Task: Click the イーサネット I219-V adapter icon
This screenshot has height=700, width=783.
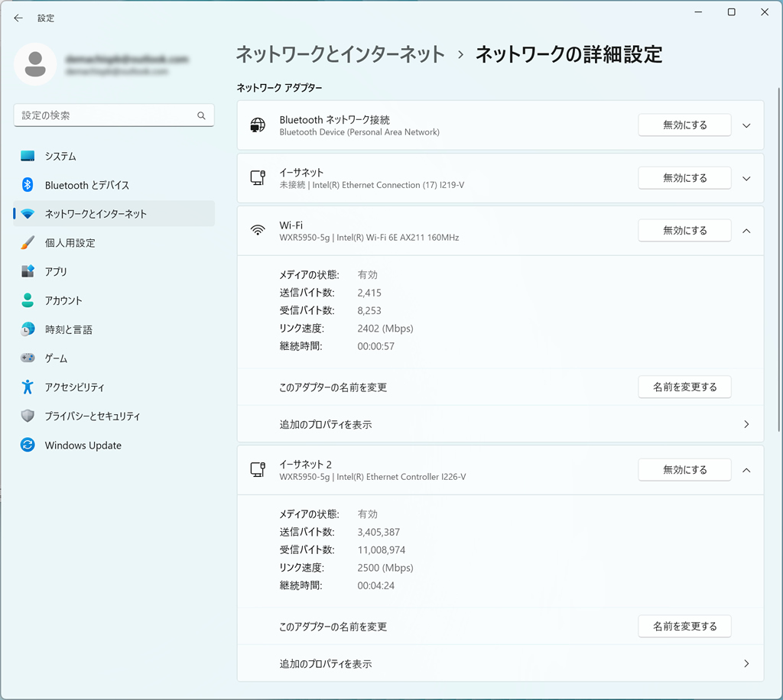Action: [258, 178]
